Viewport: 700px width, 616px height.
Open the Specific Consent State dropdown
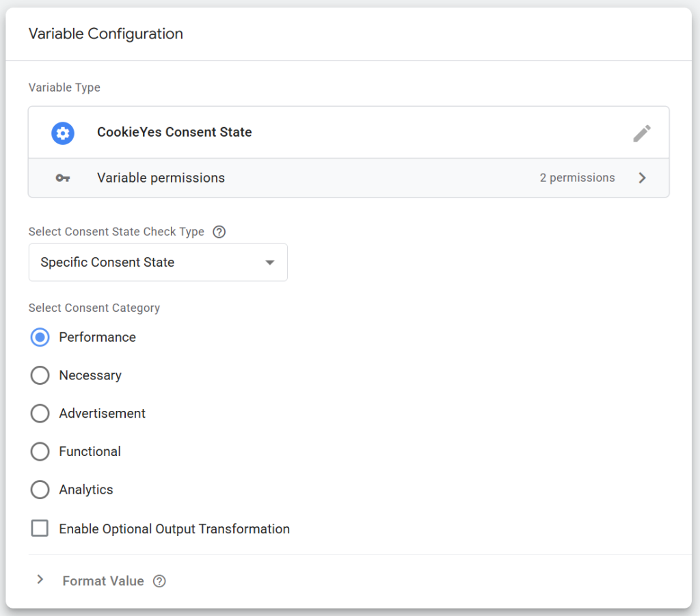click(x=158, y=263)
